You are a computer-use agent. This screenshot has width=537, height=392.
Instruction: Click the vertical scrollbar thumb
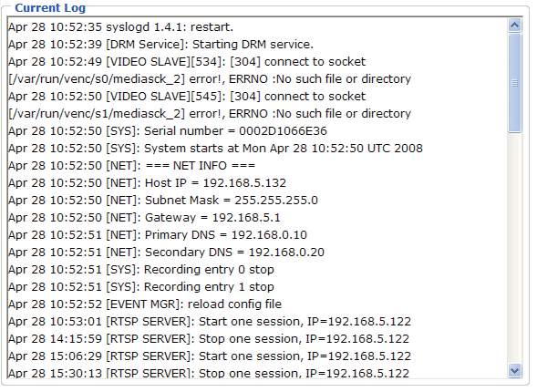click(515, 83)
